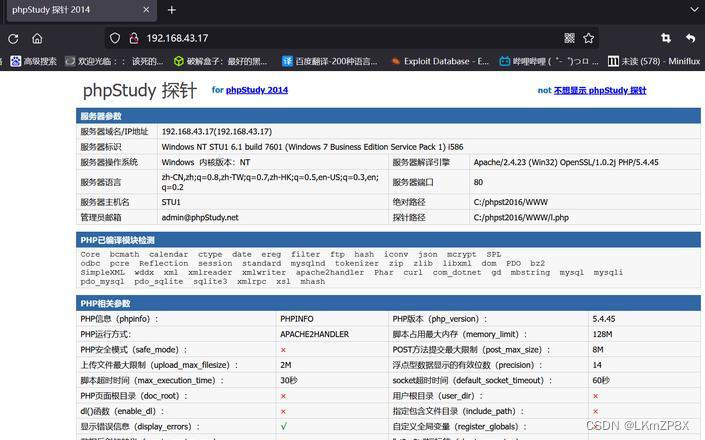Screen dimensions: 705x440
Task: Open the 欢迎光临 bookmark
Action: (x=114, y=61)
